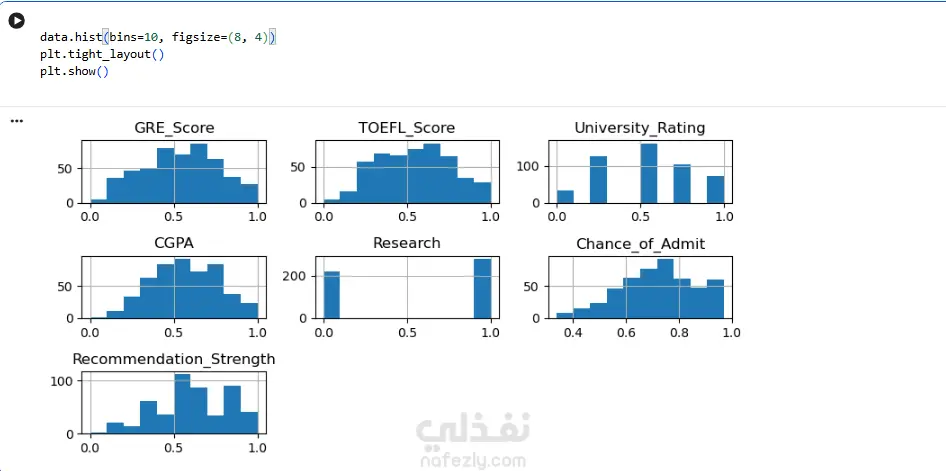Click the Research chart title
The image size is (946, 471).
click(x=407, y=243)
